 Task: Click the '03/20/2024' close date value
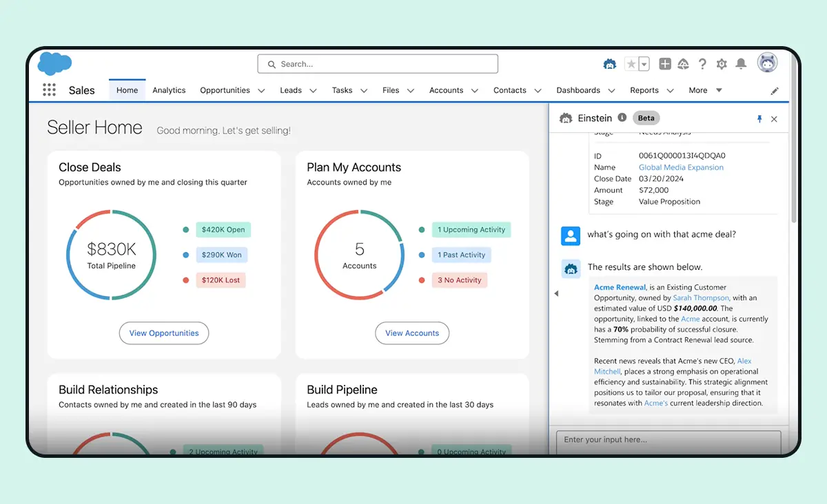tap(661, 179)
